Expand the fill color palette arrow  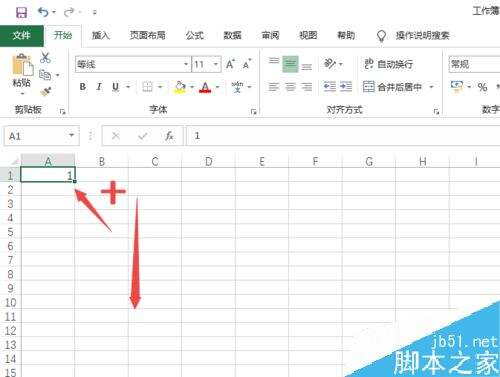pos(192,87)
